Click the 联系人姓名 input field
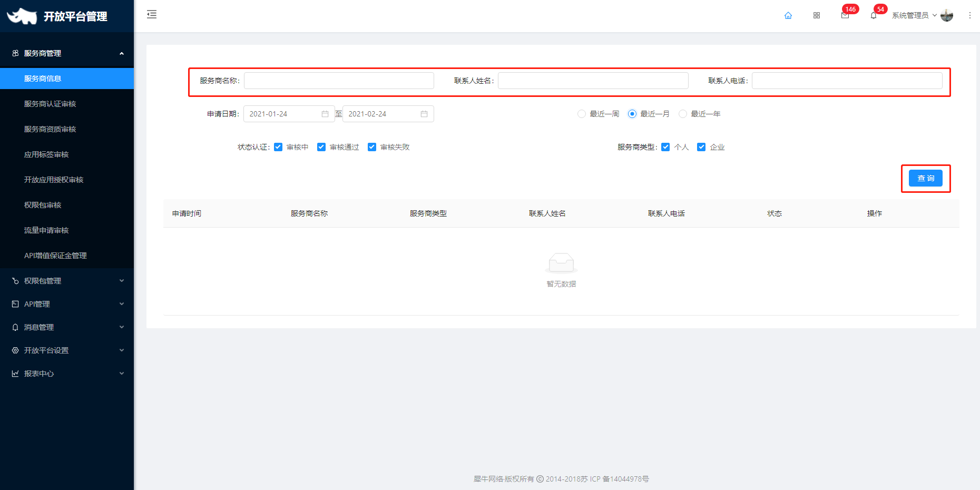Screen dimensions: 980x490 click(593, 81)
